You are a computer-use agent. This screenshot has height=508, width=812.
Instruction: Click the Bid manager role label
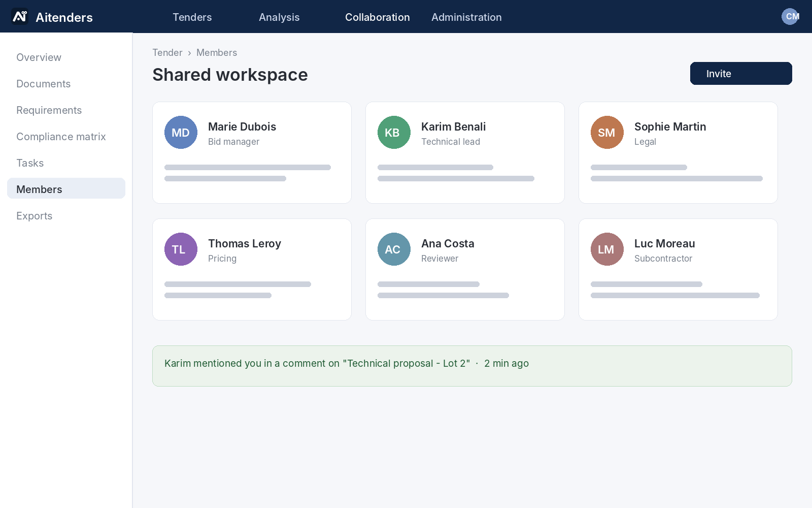[x=233, y=142]
